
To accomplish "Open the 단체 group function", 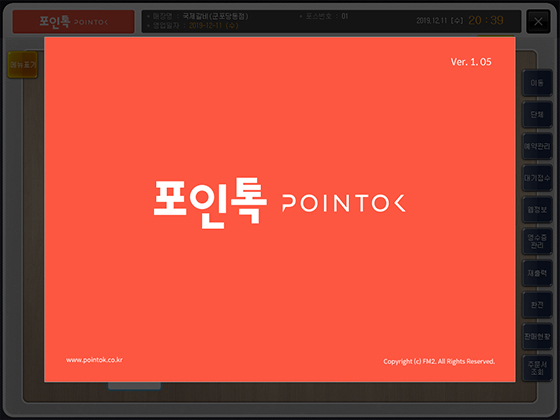I will [x=537, y=115].
